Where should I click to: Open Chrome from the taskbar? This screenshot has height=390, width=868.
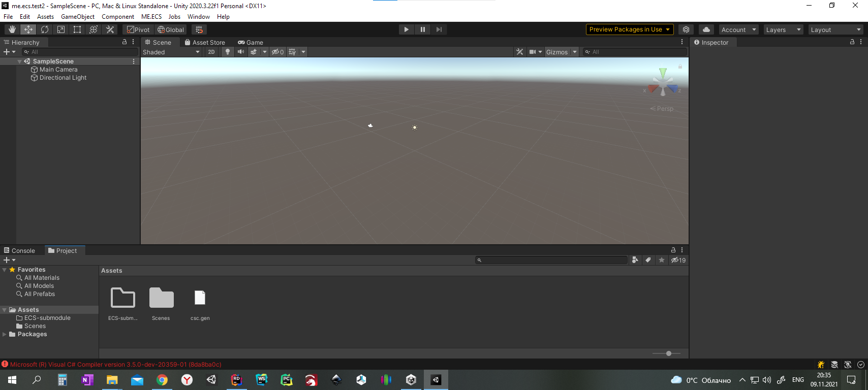(162, 380)
